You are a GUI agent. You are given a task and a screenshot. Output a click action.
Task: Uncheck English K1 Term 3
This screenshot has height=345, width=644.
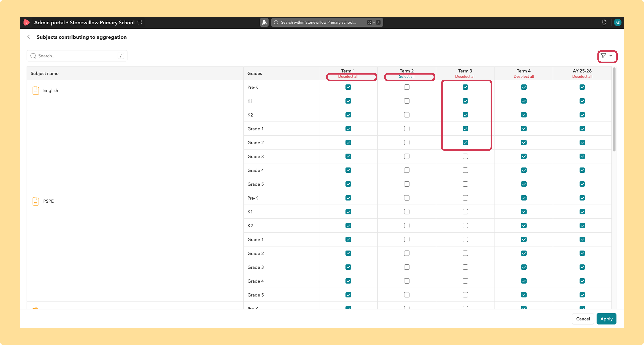[465, 101]
